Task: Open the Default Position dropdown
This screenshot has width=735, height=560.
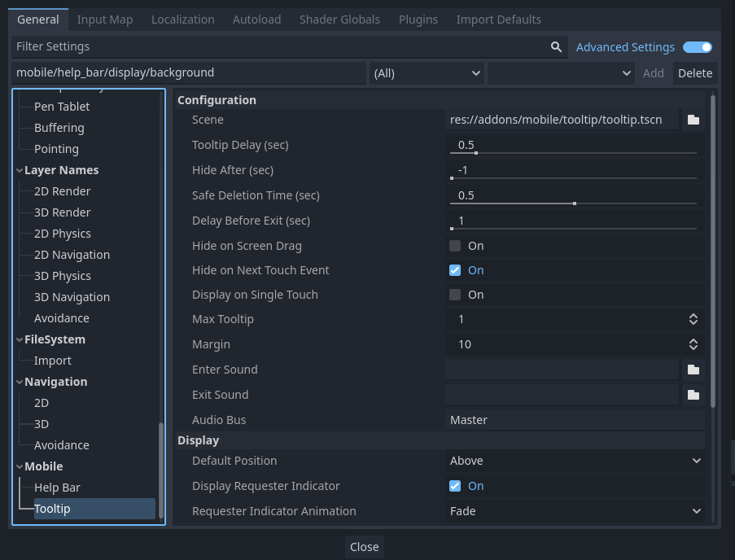Action: tap(575, 462)
